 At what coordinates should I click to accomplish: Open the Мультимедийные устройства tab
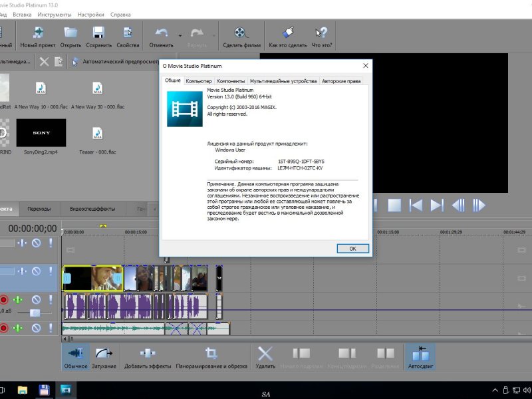(x=283, y=81)
